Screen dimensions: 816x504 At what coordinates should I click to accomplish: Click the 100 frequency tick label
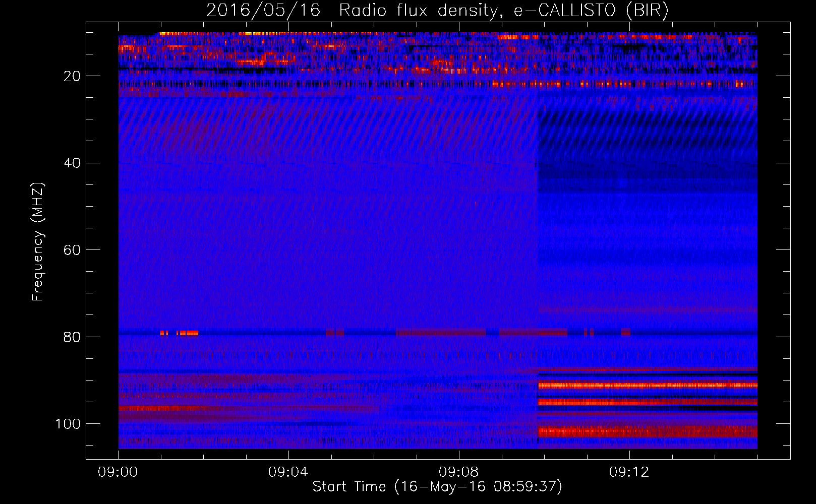(x=68, y=424)
